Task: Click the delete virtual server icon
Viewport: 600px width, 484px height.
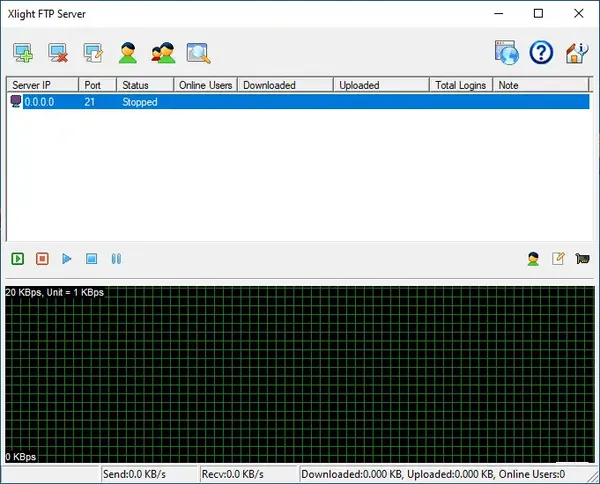Action: (58, 53)
